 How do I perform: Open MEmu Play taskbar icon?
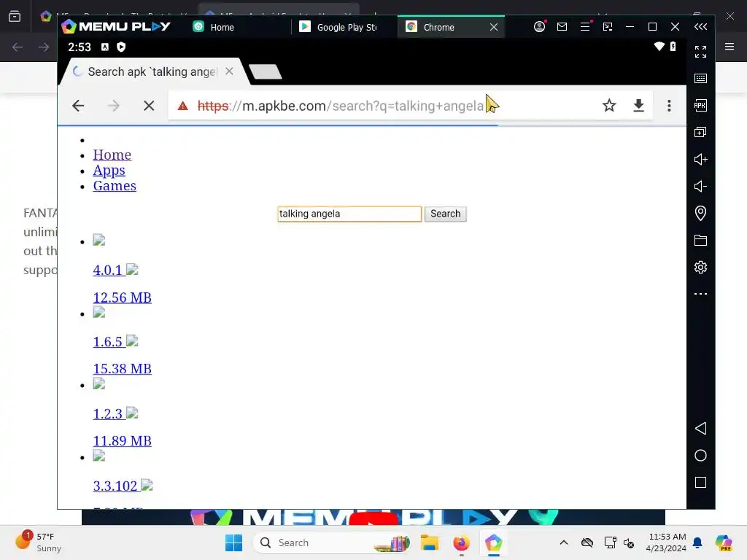click(494, 542)
